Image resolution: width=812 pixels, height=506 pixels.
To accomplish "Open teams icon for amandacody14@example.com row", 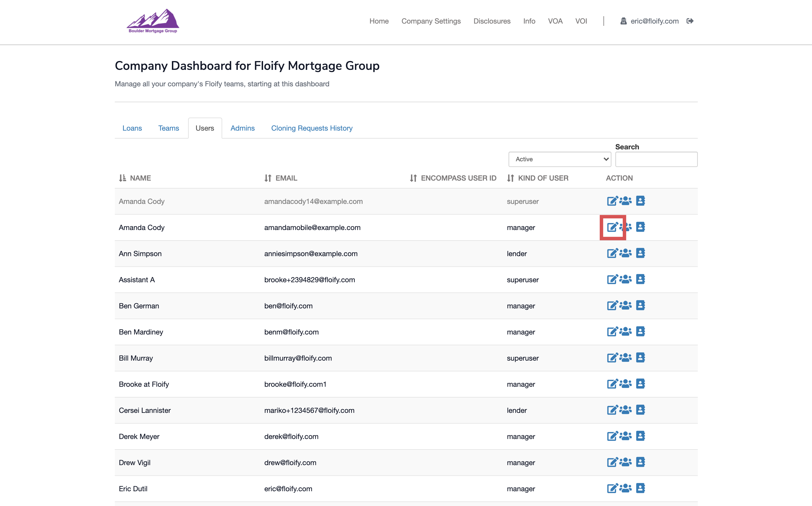I will [626, 201].
